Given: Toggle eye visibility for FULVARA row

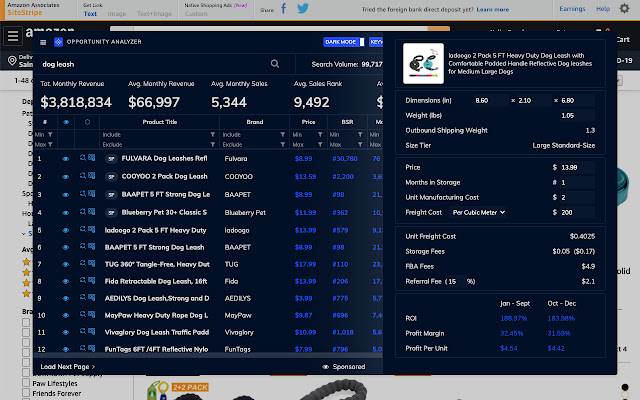Looking at the screenshot, I should pyautogui.click(x=66, y=158).
